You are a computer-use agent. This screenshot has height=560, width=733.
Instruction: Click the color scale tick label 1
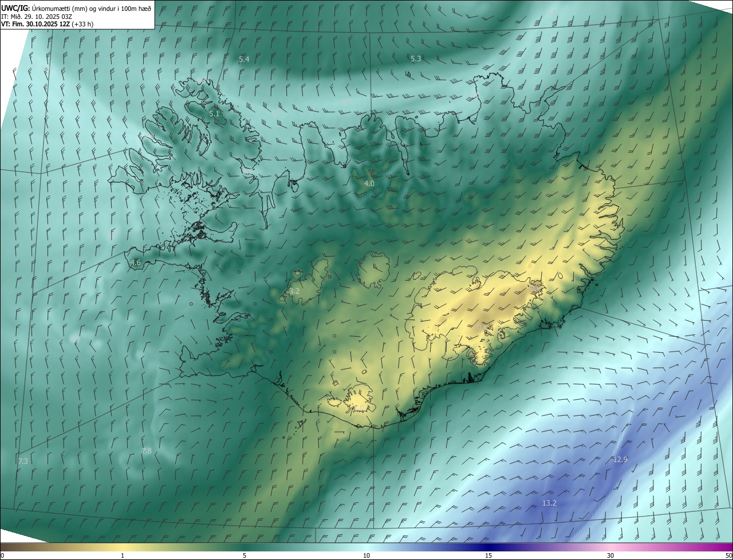click(123, 556)
